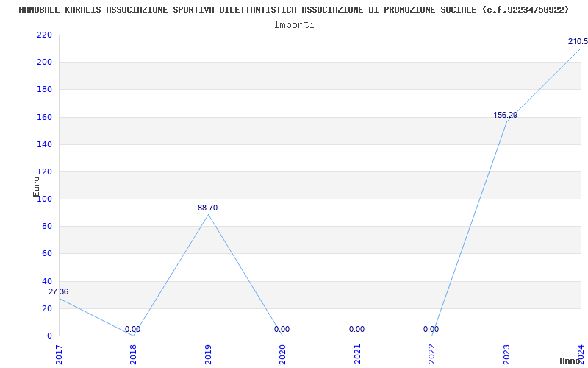Click the 0.00 data label above 2020
Image resolution: width=588 pixels, height=368 pixels.
[x=282, y=329]
